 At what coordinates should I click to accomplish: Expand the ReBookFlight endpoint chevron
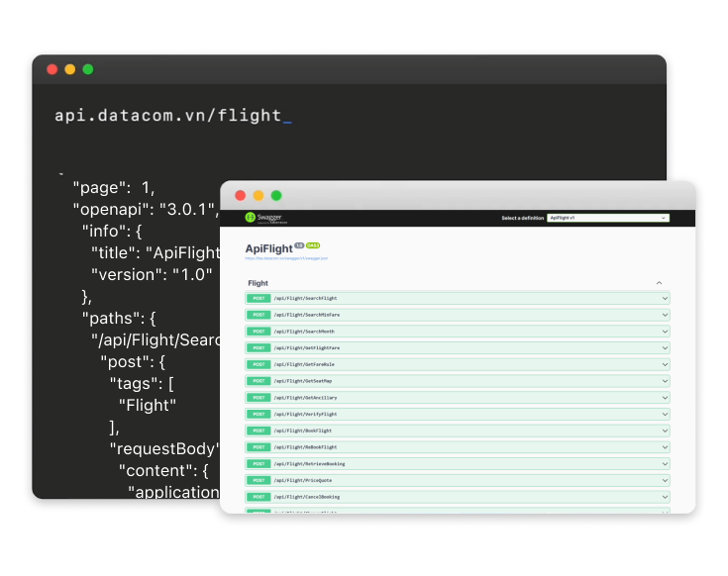665,447
